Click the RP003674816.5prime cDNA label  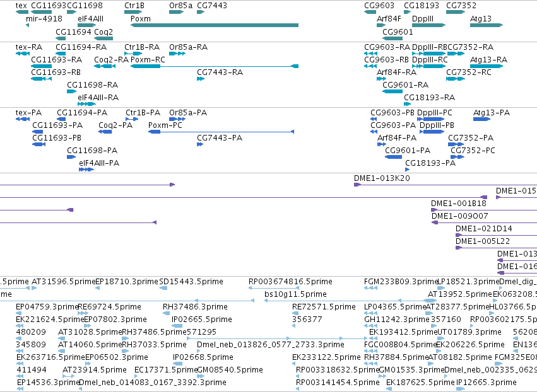coord(290,282)
